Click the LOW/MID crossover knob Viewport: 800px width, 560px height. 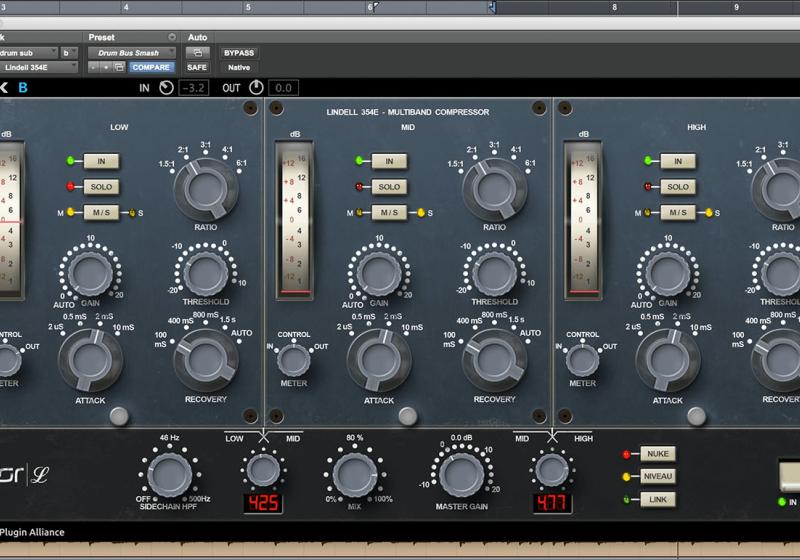pyautogui.click(x=263, y=470)
